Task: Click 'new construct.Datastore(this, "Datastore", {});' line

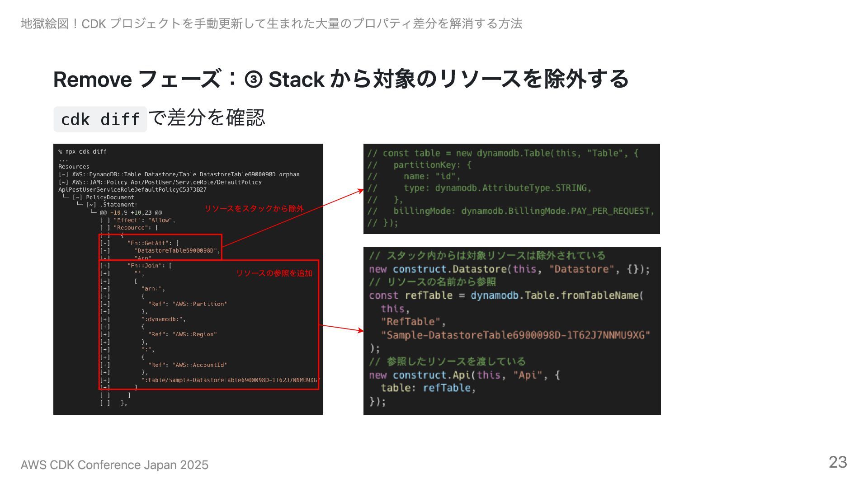Action: coord(509,269)
